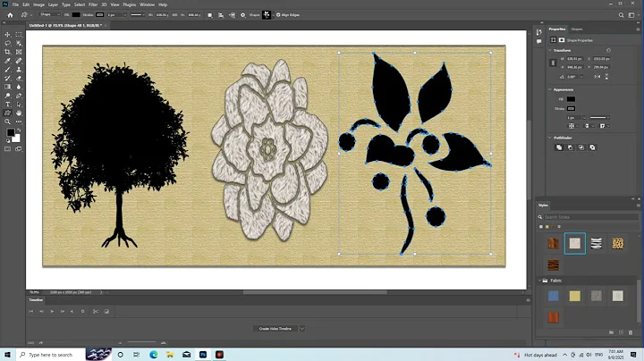The image size is (644, 361).
Task: Select the Rectangular Marquee tool
Action: 19,35
